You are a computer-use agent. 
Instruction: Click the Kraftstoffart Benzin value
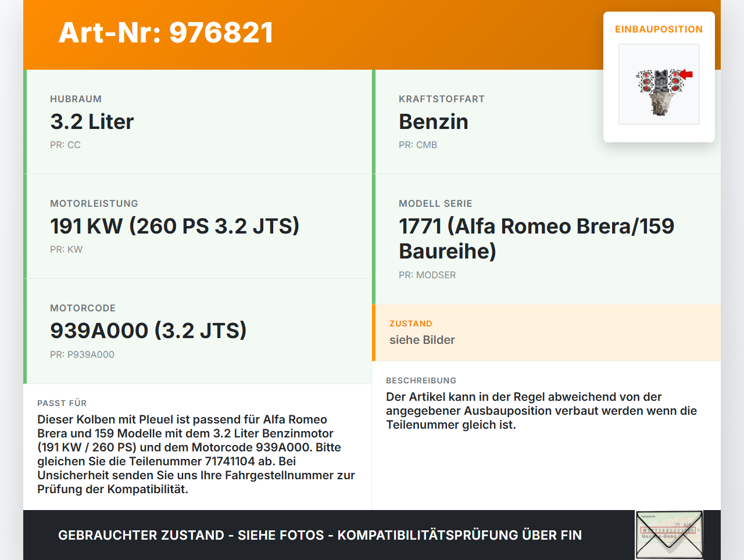pos(433,122)
